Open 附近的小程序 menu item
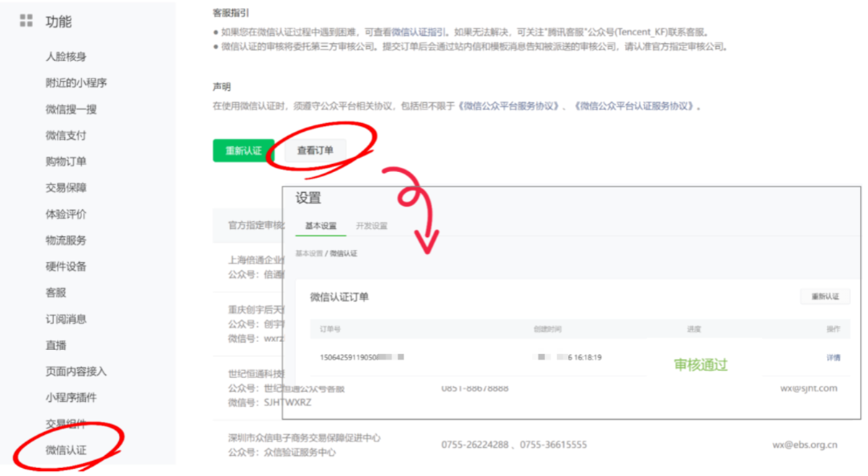868x476 pixels. pyautogui.click(x=76, y=83)
